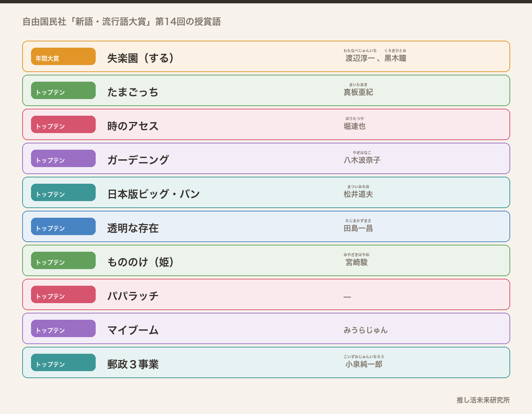Select the ガーデニング title
532x414 pixels.
138,160
